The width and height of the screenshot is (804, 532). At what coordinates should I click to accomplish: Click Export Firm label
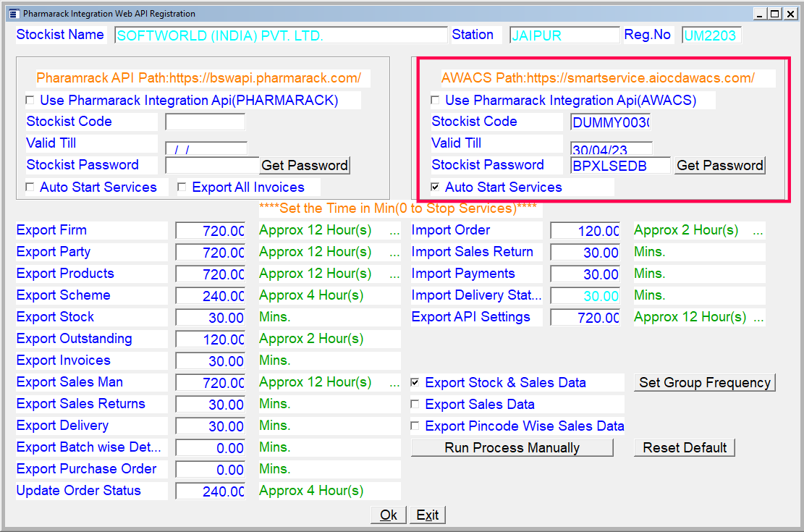(x=51, y=230)
